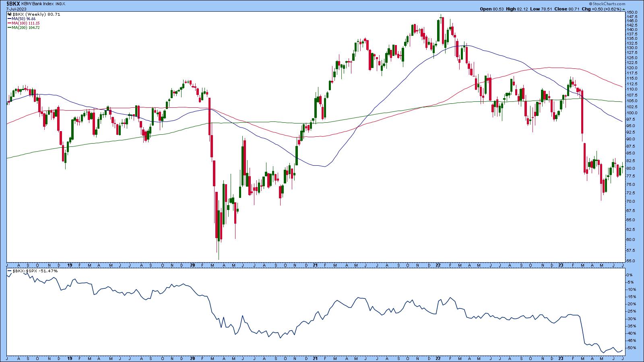Select the 'MA(200) 104.72' legend entry

pyautogui.click(x=26, y=27)
